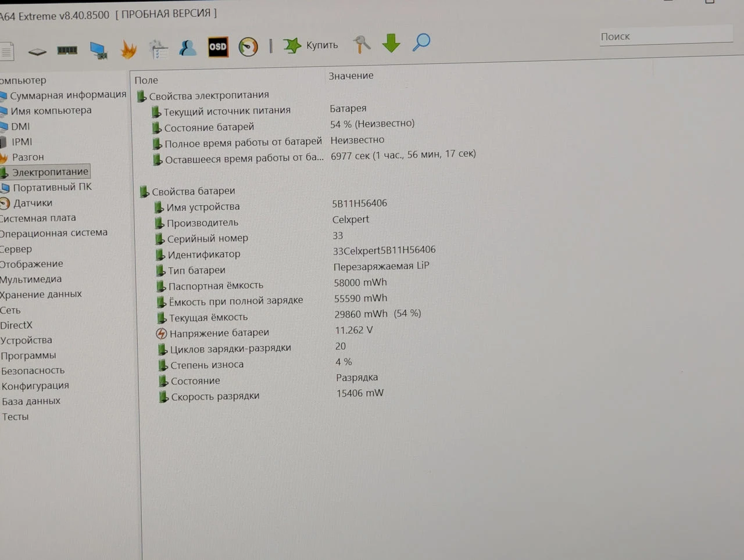Select the highlighted Электропитание tree item
The width and height of the screenshot is (744, 560).
click(x=50, y=172)
